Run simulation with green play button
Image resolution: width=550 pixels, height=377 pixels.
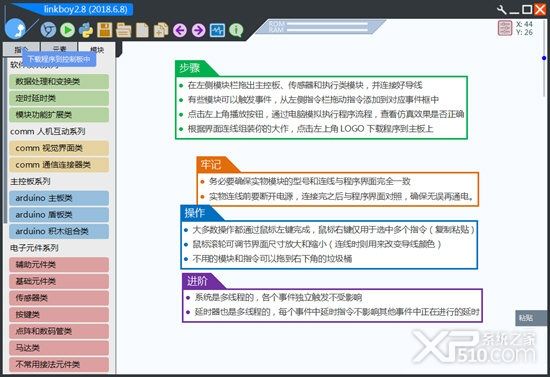point(67,30)
